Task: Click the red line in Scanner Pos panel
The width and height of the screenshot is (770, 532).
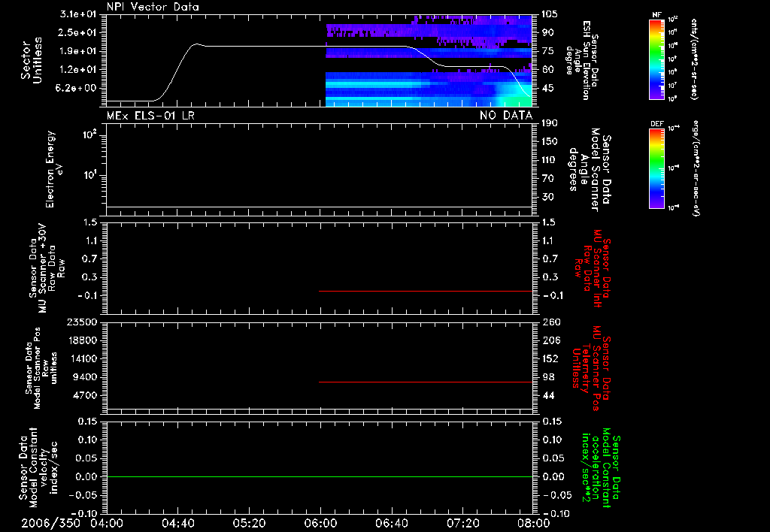Action: [426, 382]
